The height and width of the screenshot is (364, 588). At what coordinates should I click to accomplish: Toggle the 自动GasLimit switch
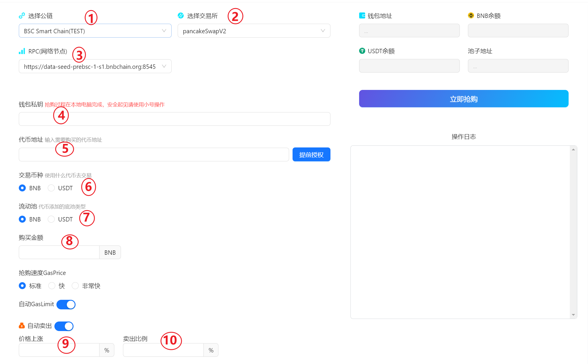coord(66,304)
